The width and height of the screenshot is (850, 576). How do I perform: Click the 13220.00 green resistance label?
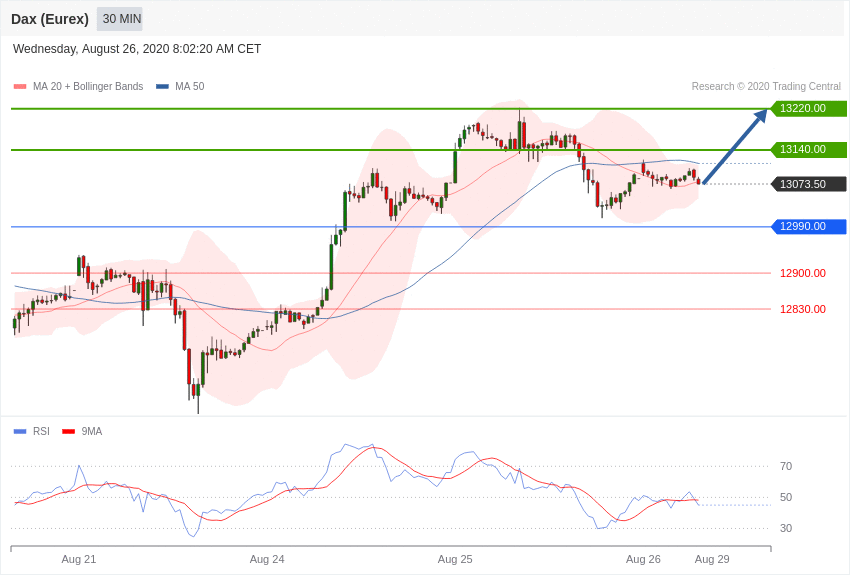[x=809, y=108]
